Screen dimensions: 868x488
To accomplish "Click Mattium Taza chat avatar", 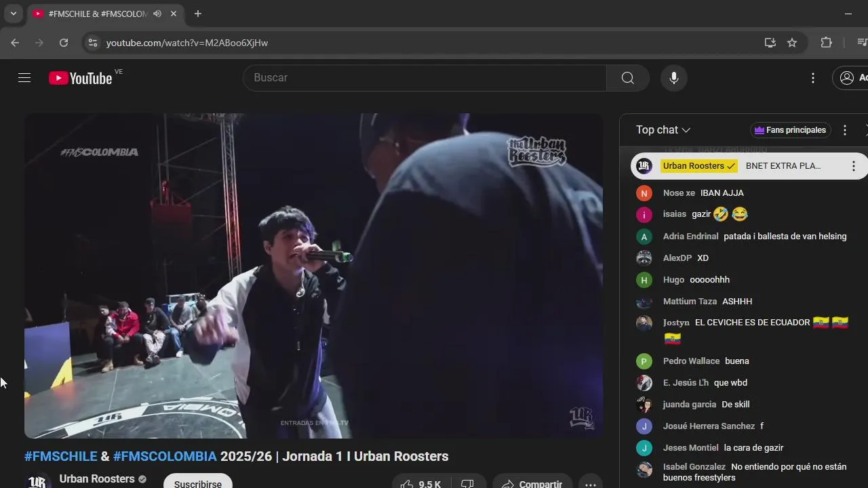I will pos(644,302).
